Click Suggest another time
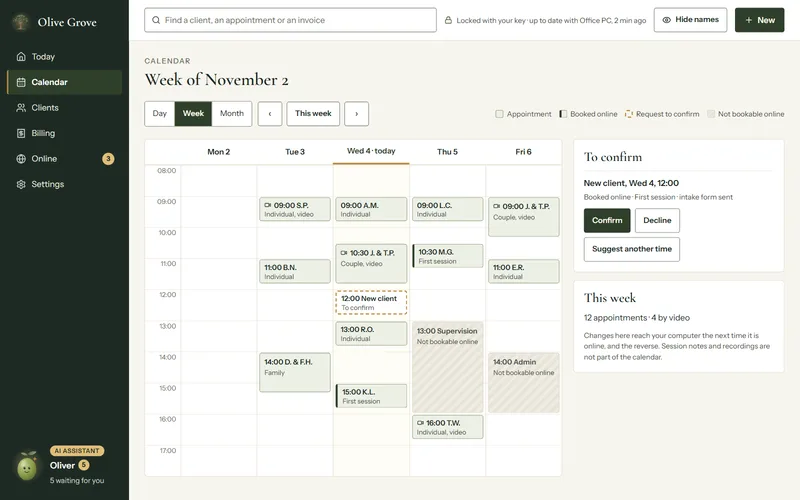 coord(632,249)
